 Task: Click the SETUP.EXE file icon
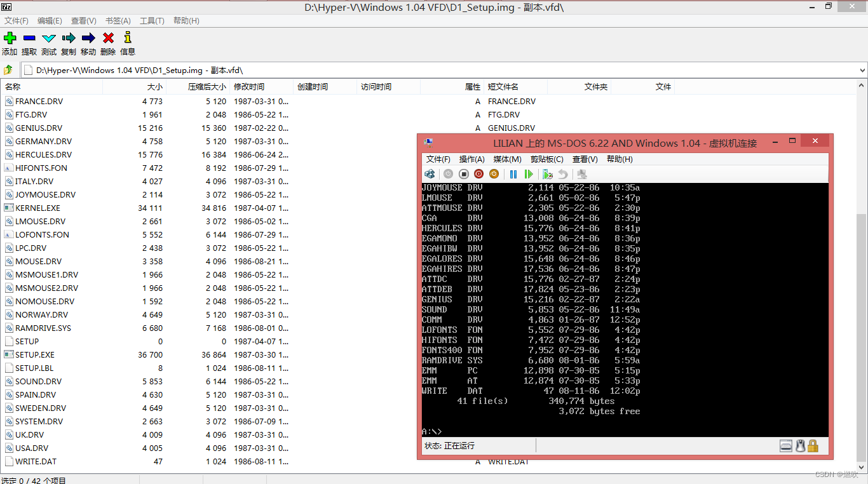[9, 354]
